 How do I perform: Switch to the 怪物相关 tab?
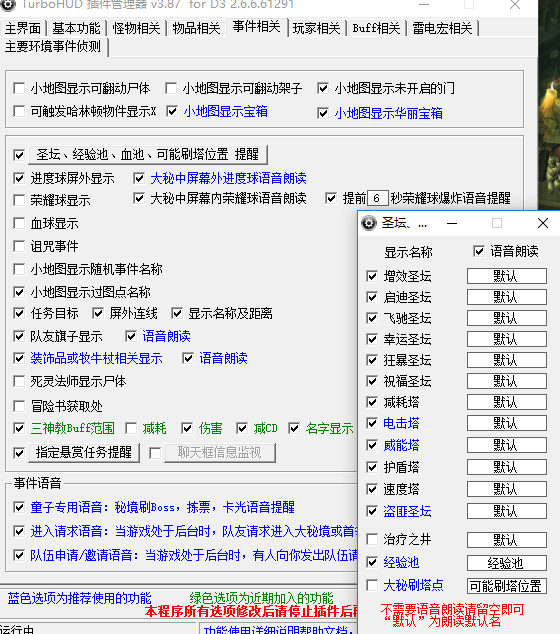[136, 28]
